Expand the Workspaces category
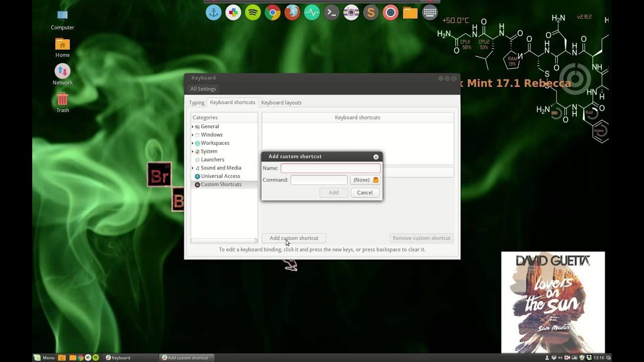The width and height of the screenshot is (644, 362). tap(193, 143)
